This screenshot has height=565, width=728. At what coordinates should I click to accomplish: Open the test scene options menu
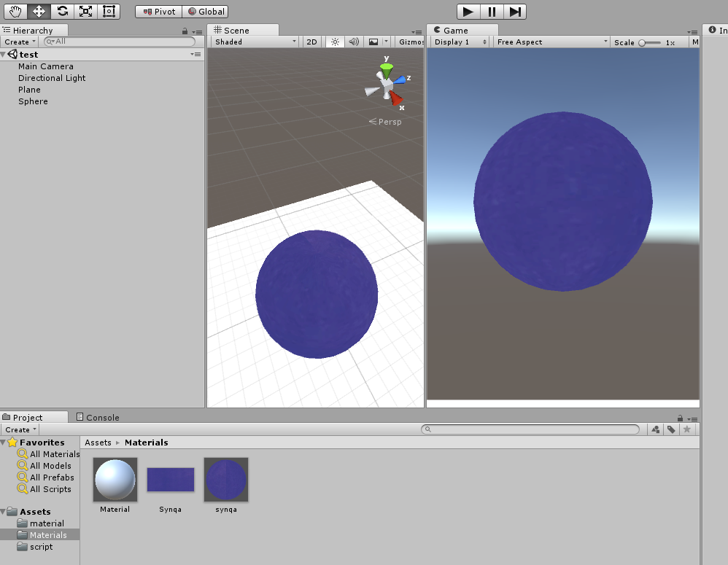pyautogui.click(x=195, y=54)
